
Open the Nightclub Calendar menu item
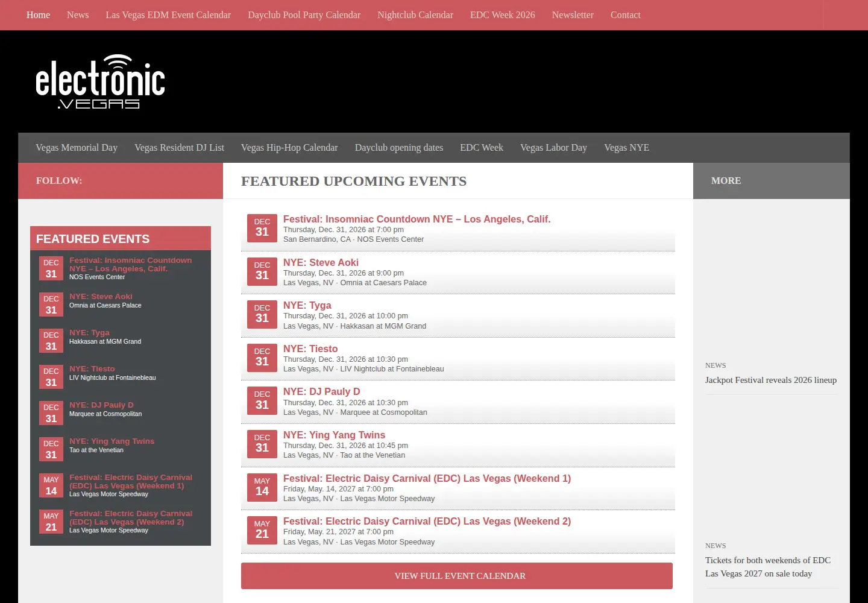(x=415, y=15)
